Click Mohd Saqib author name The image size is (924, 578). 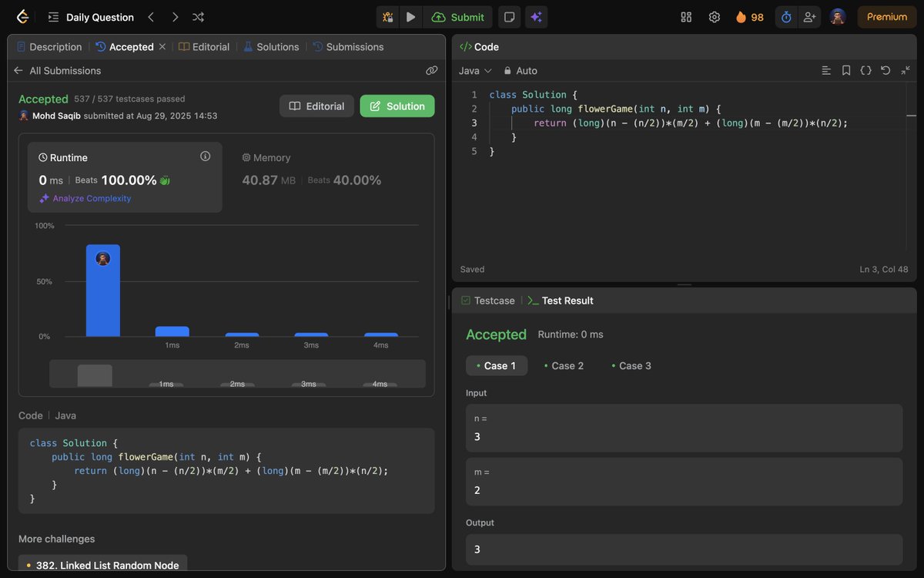point(56,116)
